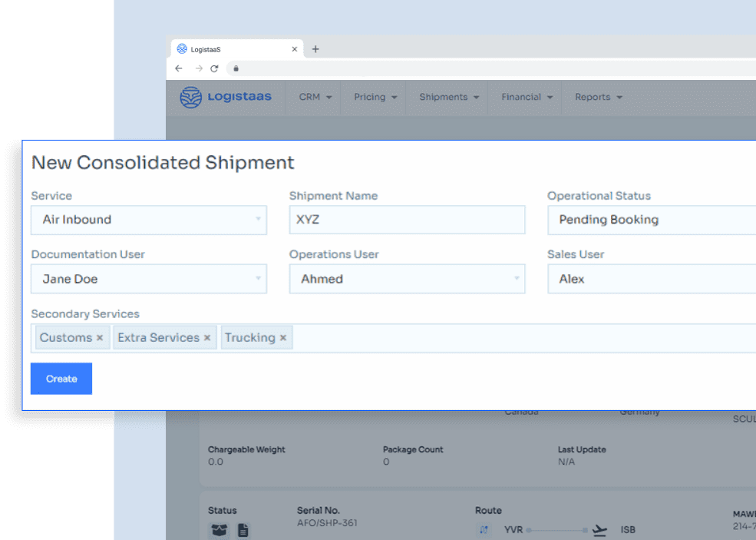Click the Logistaas logo icon
756x540 pixels.
190,97
